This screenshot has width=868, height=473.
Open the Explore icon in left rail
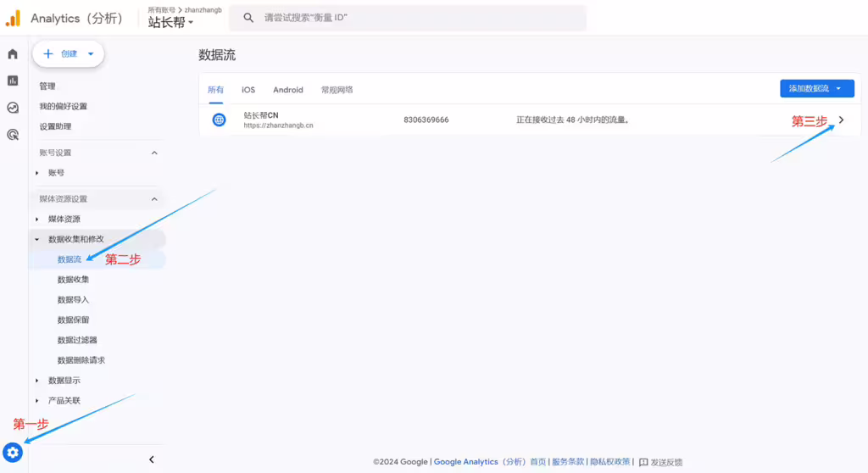[13, 108]
